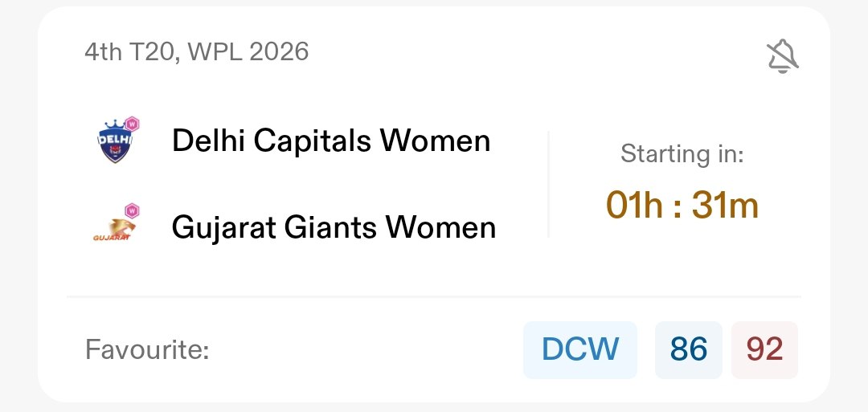This screenshot has width=868, height=412.
Task: Tap the "Favourite:" label
Action: pyautogui.click(x=147, y=350)
